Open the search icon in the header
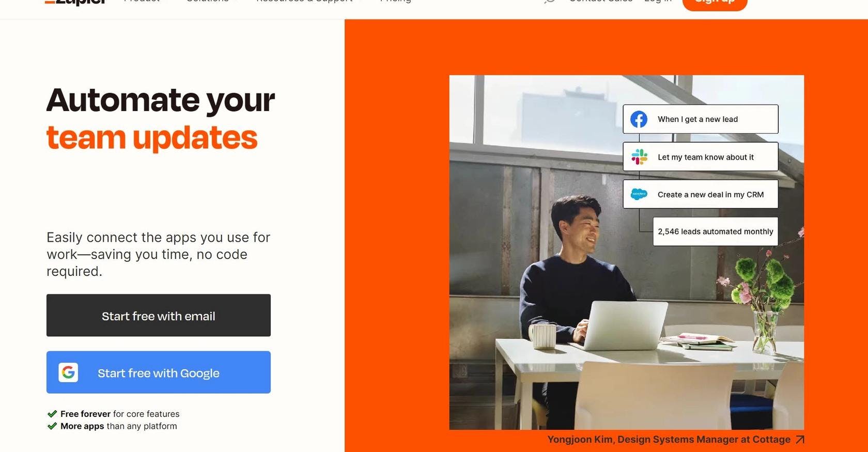This screenshot has width=868, height=452. pos(550,1)
